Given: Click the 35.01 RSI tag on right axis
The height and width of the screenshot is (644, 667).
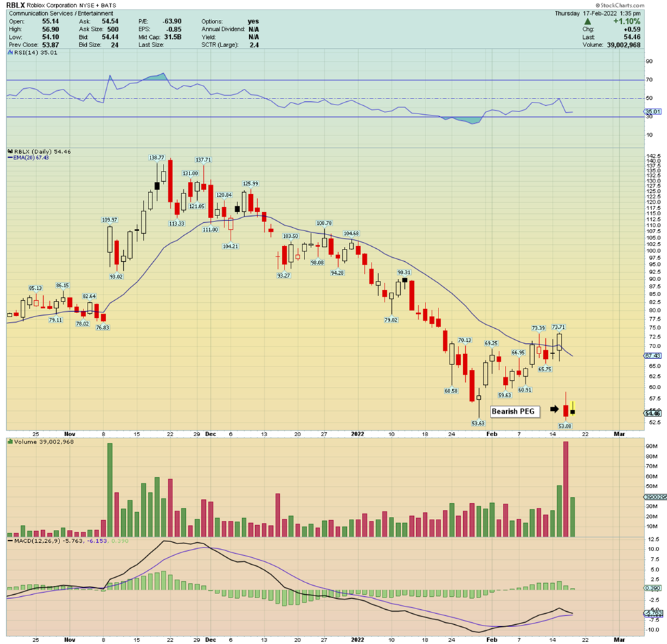Looking at the screenshot, I should (x=653, y=112).
